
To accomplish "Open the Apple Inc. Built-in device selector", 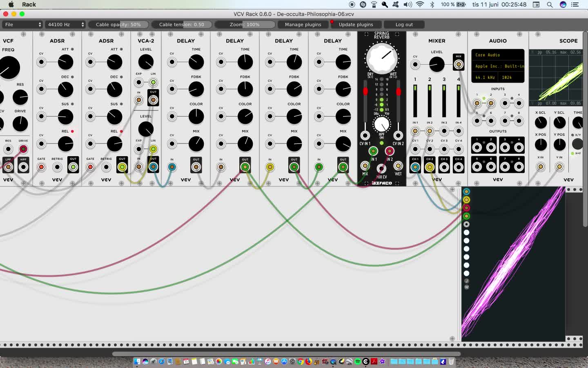I will coord(498,66).
